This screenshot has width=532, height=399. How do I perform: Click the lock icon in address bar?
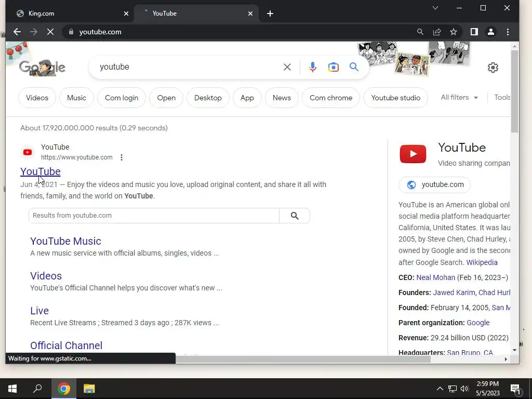71,32
